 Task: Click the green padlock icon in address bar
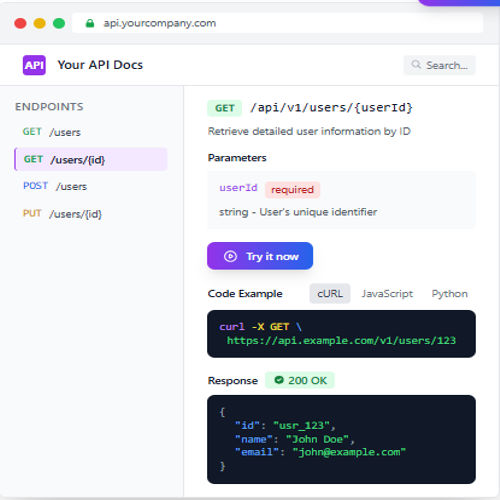coord(90,23)
